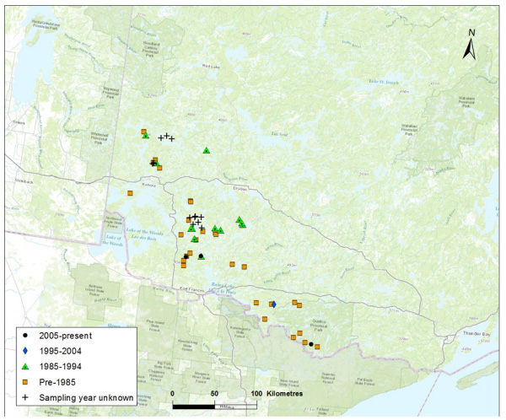Click the black circle marker in Quetico Park

pos(311,344)
